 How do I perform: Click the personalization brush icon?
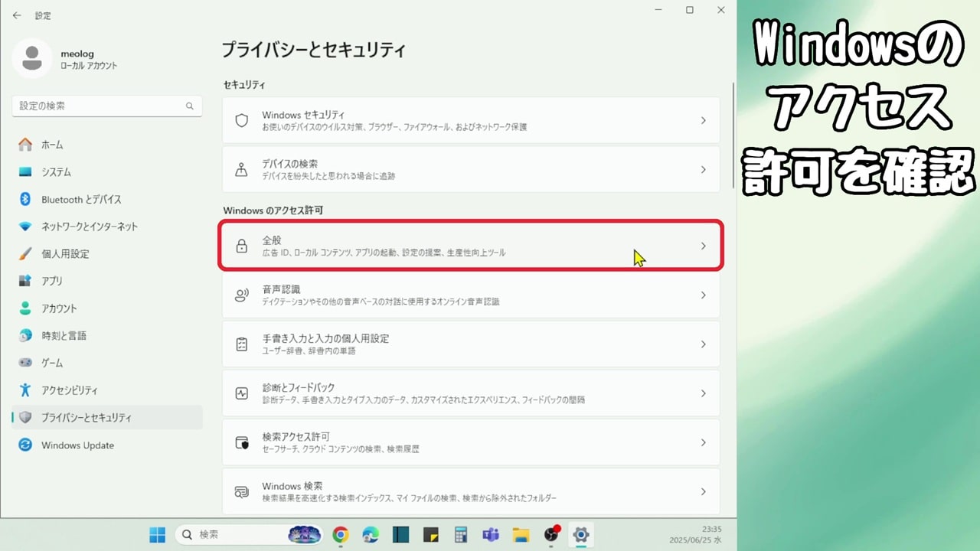pyautogui.click(x=25, y=253)
